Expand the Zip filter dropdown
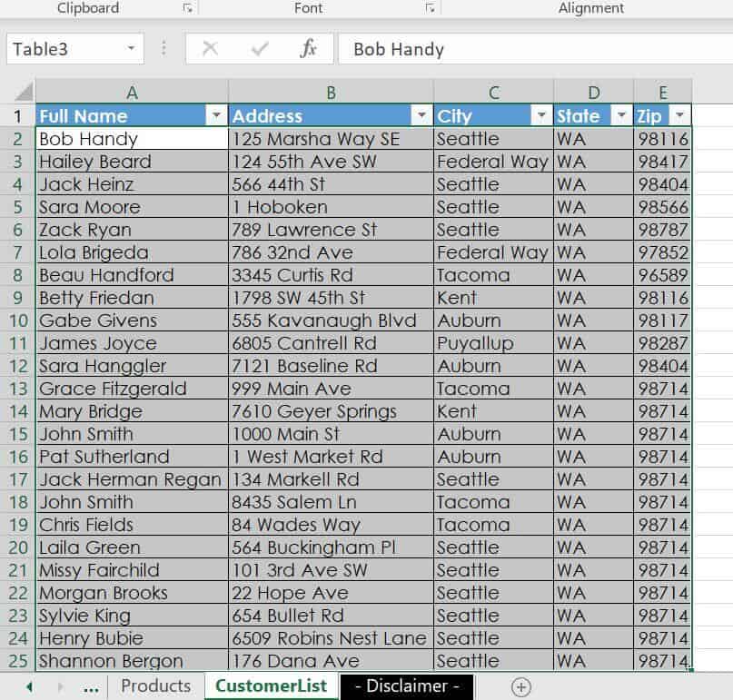 pyautogui.click(x=680, y=116)
